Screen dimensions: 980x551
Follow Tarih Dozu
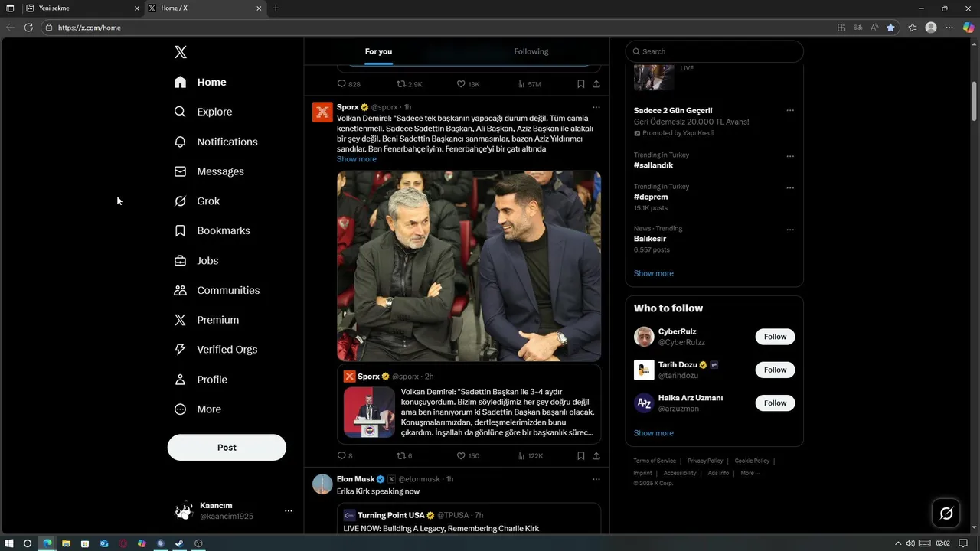pos(775,370)
